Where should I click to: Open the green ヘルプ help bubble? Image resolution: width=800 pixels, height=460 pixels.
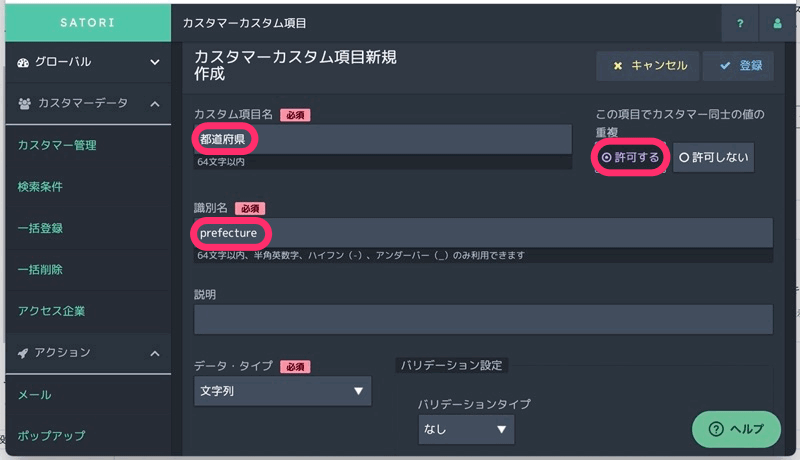tap(736, 429)
